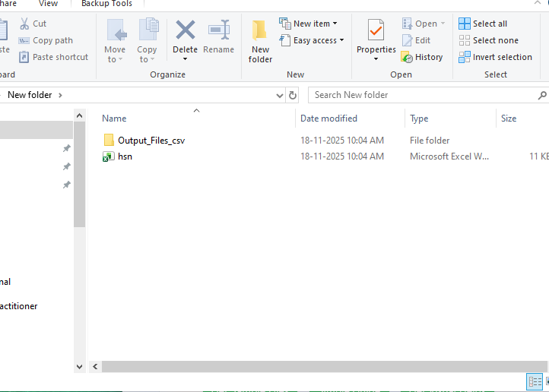Expand the breadcrumb chevron after New folder
Image resolution: width=549 pixels, height=392 pixels.
(60, 95)
